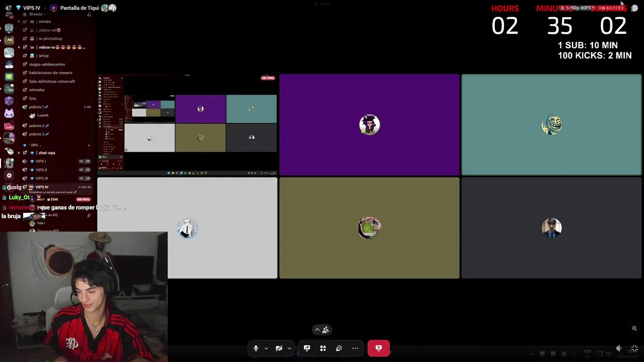Open the soundboard icon
Screen dimensions: 644x362
point(339,348)
